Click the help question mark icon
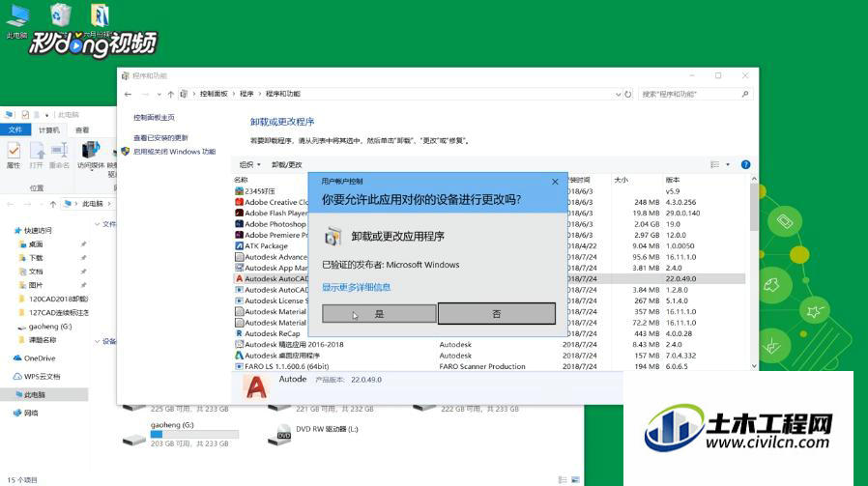The height and width of the screenshot is (486, 868). point(745,164)
